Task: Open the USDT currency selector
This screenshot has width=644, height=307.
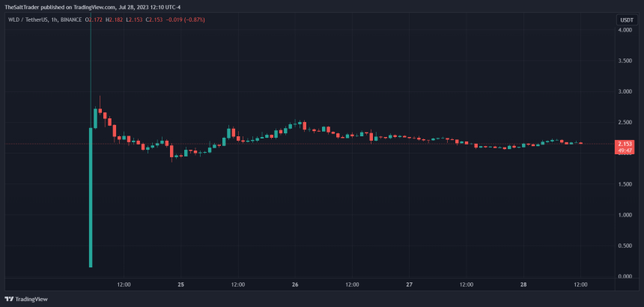Action: 625,20
